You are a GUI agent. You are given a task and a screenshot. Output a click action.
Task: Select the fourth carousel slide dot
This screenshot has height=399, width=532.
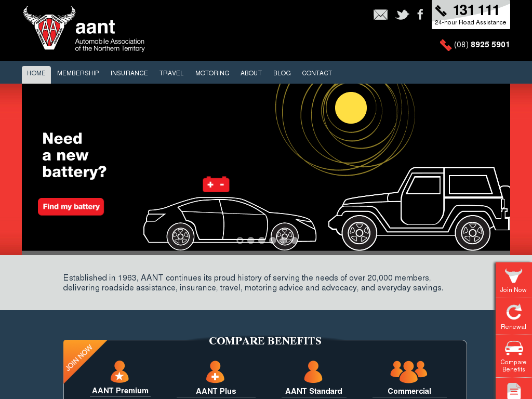(x=272, y=241)
